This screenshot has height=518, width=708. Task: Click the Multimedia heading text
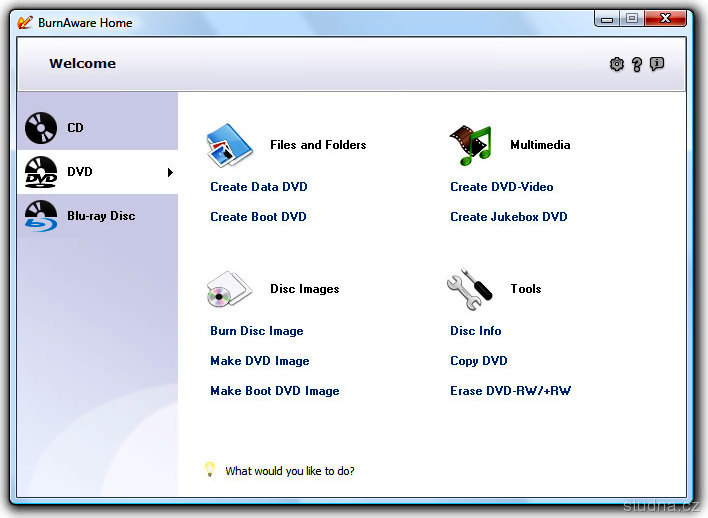click(x=540, y=145)
